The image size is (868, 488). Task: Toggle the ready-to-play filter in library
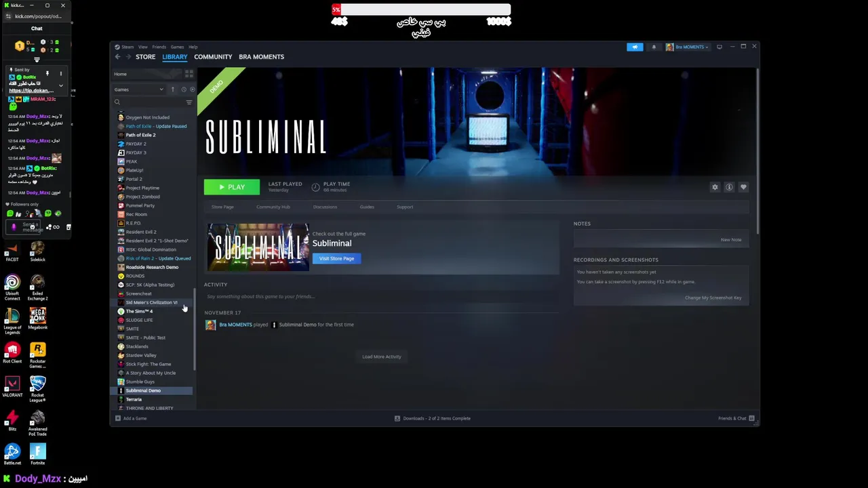[192, 89]
